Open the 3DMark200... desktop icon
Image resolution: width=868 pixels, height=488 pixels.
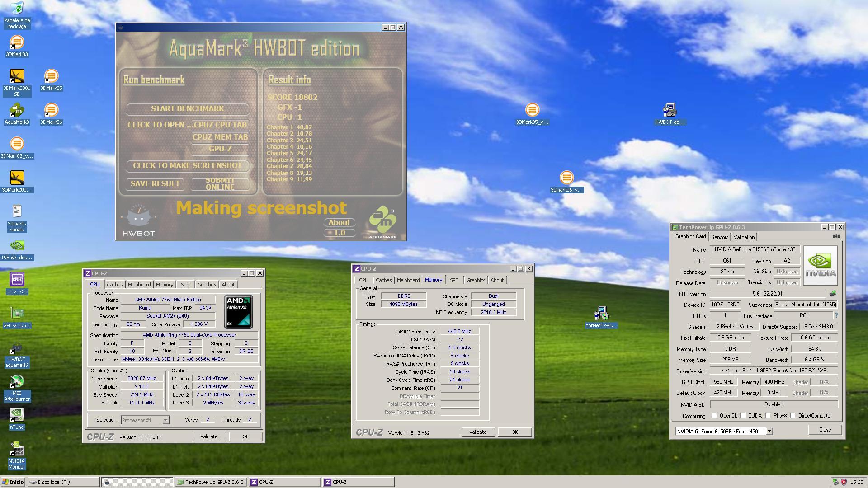[x=17, y=182]
